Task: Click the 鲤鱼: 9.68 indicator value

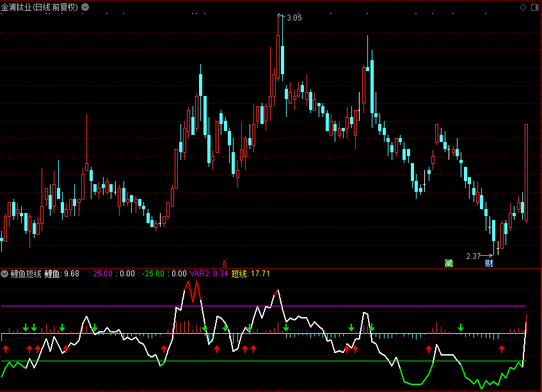Action: pos(62,274)
